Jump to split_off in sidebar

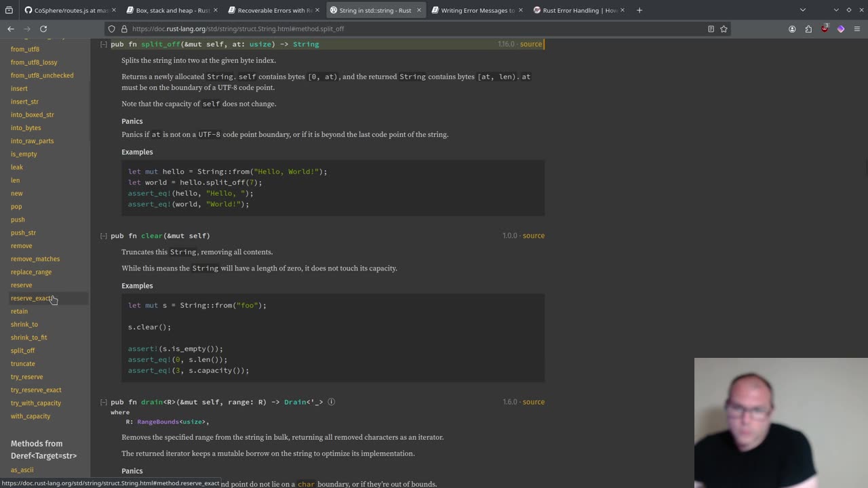[x=22, y=350]
